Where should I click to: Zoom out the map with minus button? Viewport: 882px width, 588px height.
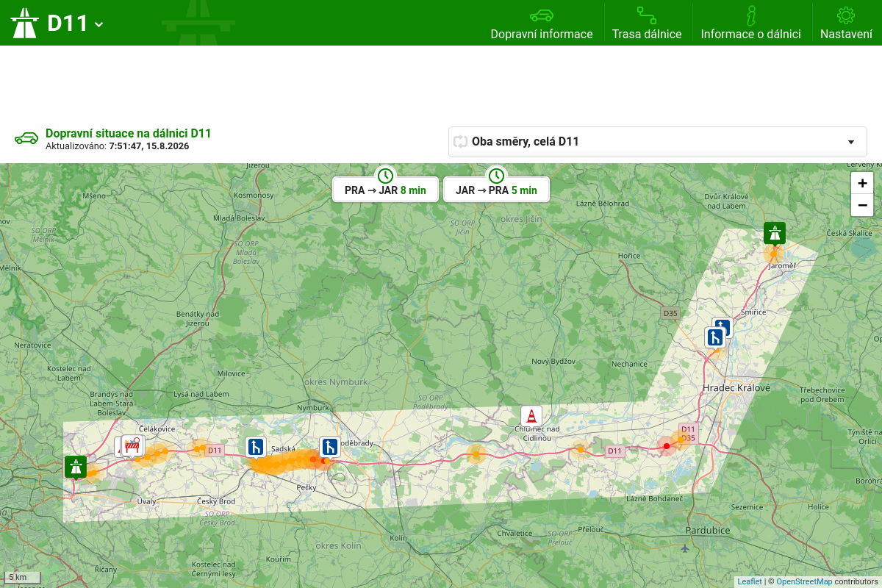pos(862,205)
